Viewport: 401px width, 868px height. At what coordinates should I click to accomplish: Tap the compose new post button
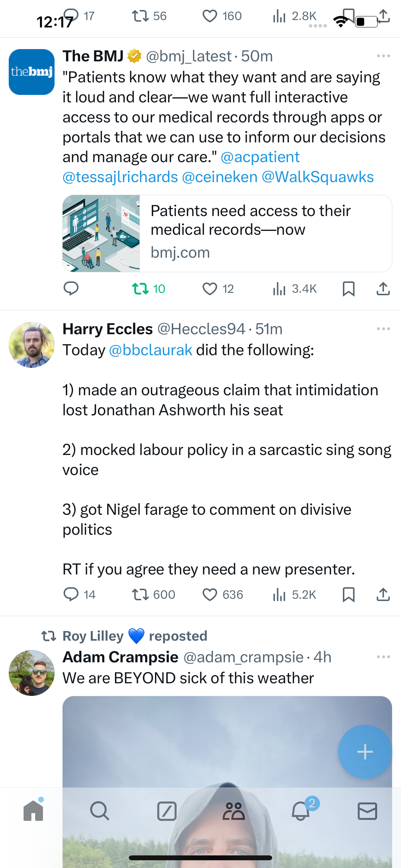(x=365, y=751)
